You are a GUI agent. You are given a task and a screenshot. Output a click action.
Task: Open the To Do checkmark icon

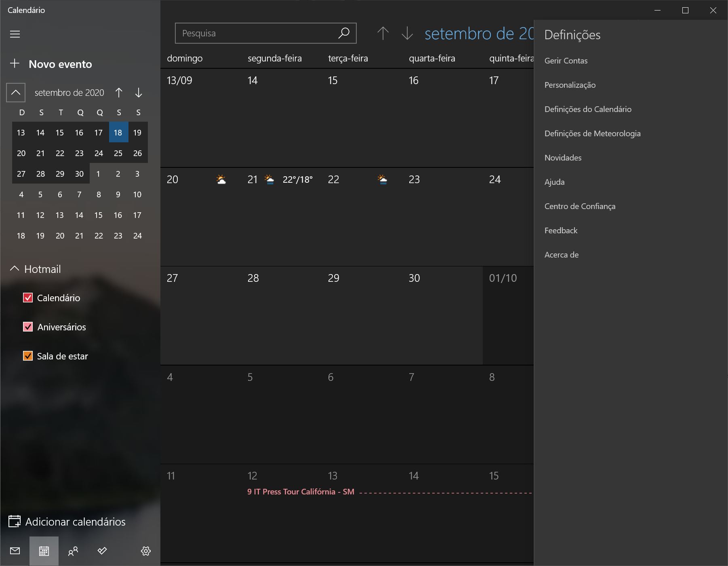point(102,551)
